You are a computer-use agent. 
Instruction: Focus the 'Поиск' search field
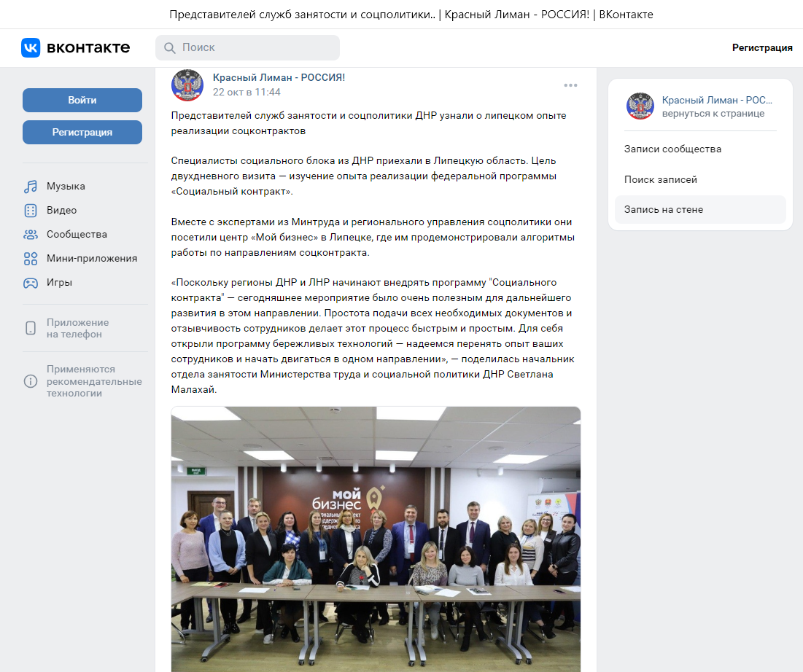(247, 47)
